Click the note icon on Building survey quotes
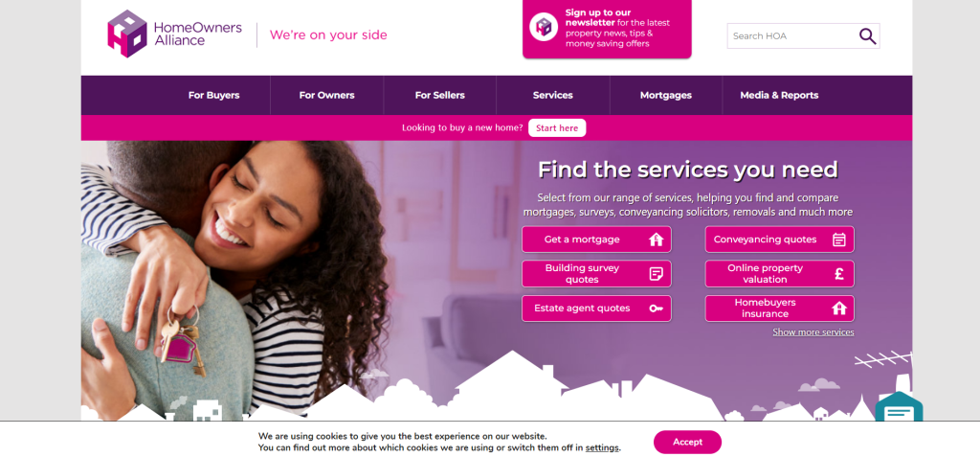The image size is (980, 457). point(656,274)
